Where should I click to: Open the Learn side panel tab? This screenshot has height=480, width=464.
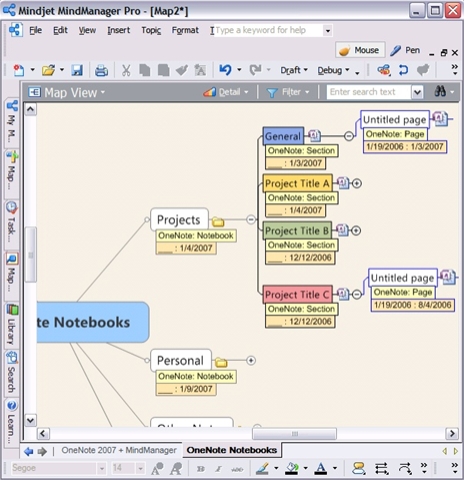(12, 422)
